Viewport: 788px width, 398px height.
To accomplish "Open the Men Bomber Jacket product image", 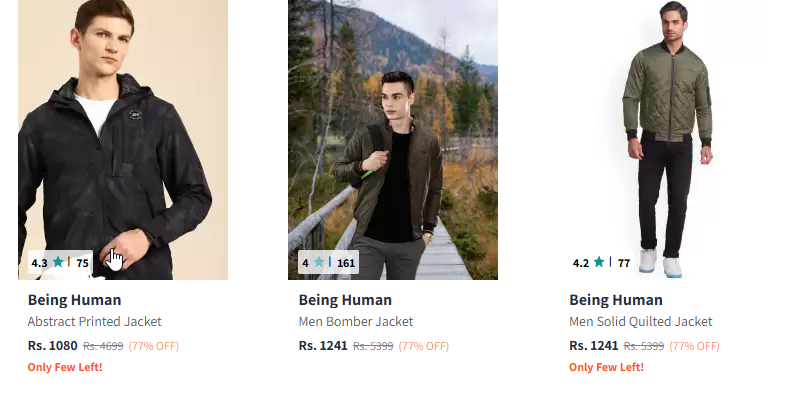I will tap(393, 140).
